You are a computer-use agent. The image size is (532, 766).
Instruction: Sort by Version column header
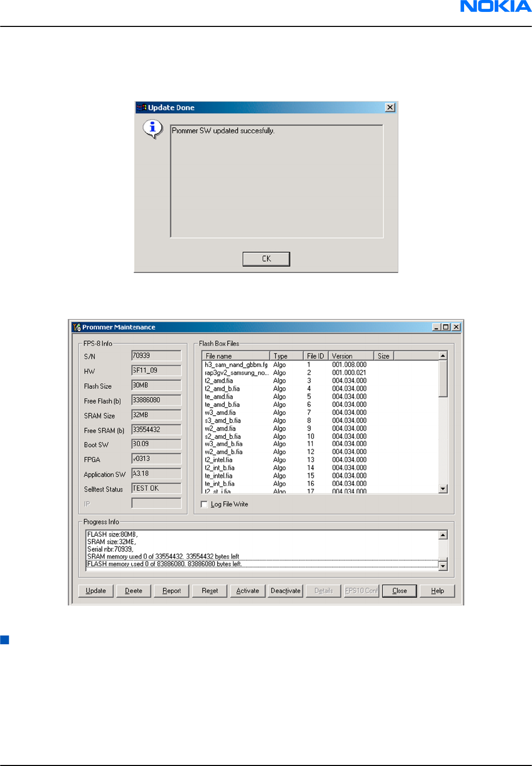[x=351, y=356]
